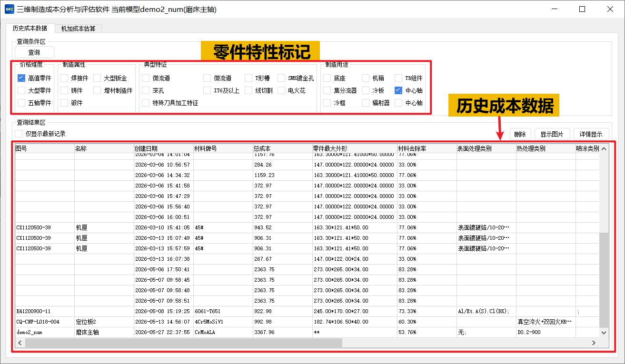This screenshot has width=625, height=364.
Task: Click the 显示图片 button
Action: click(552, 134)
